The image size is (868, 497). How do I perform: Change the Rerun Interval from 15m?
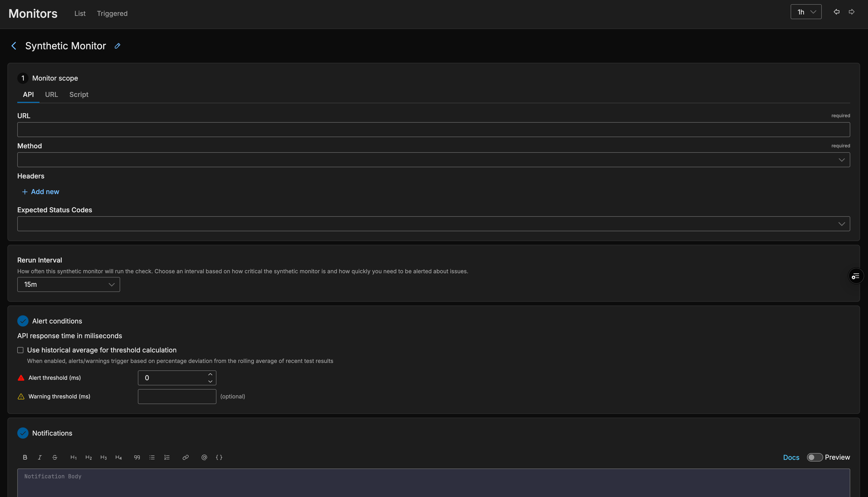[68, 284]
